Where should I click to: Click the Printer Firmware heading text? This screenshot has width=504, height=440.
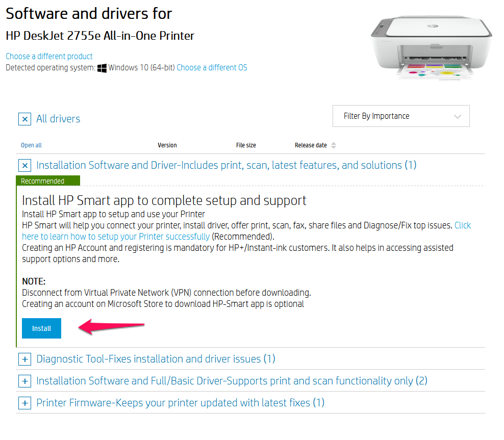(x=180, y=402)
